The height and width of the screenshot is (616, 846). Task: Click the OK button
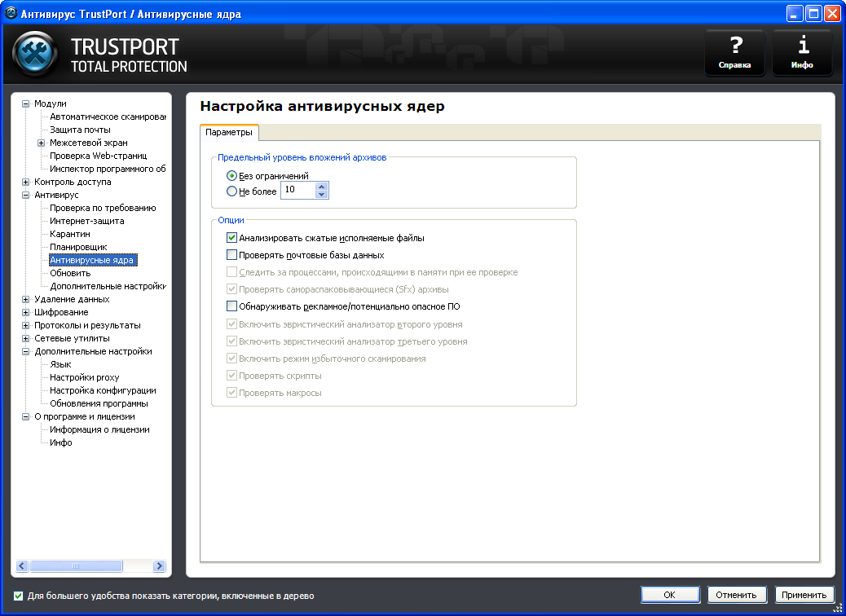tap(670, 595)
